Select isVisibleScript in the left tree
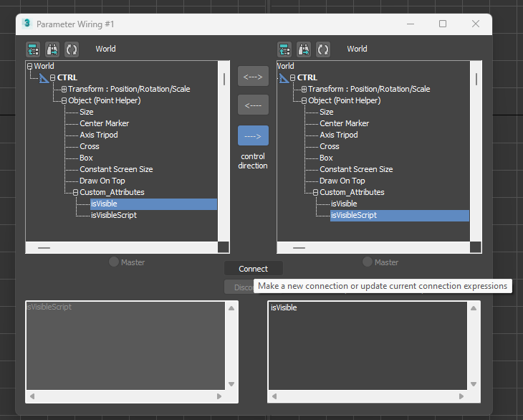This screenshot has width=523, height=420. pos(113,215)
